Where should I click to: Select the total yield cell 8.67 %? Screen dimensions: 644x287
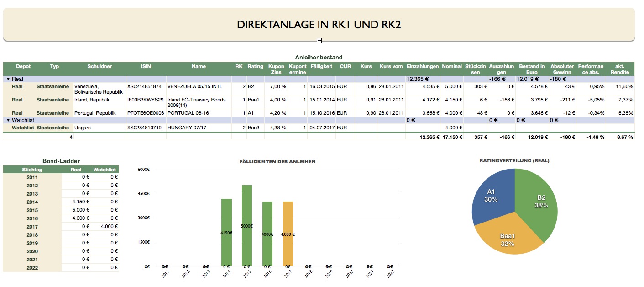point(624,137)
